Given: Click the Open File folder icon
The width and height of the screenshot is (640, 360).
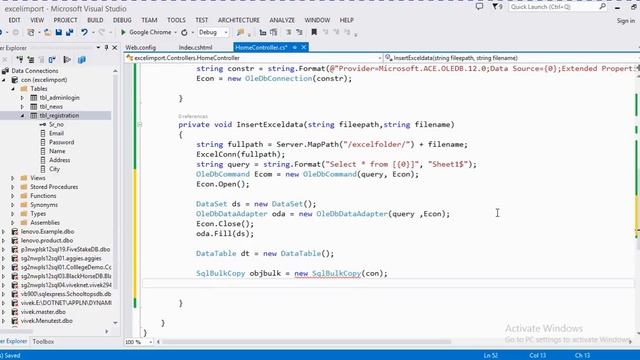Looking at the screenshot, I should 47,32.
